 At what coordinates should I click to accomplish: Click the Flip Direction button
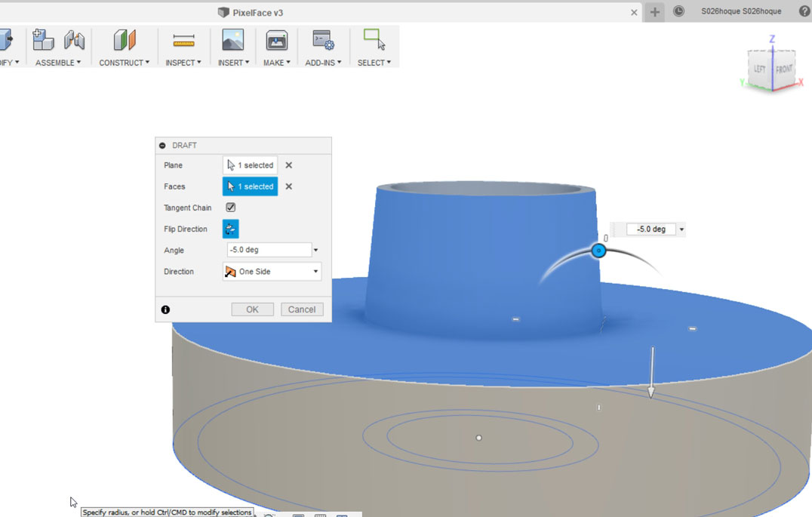(230, 229)
